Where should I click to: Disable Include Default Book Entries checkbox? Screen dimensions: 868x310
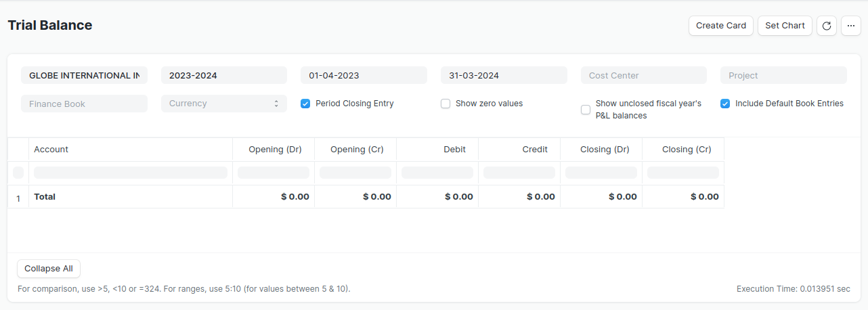pyautogui.click(x=725, y=104)
